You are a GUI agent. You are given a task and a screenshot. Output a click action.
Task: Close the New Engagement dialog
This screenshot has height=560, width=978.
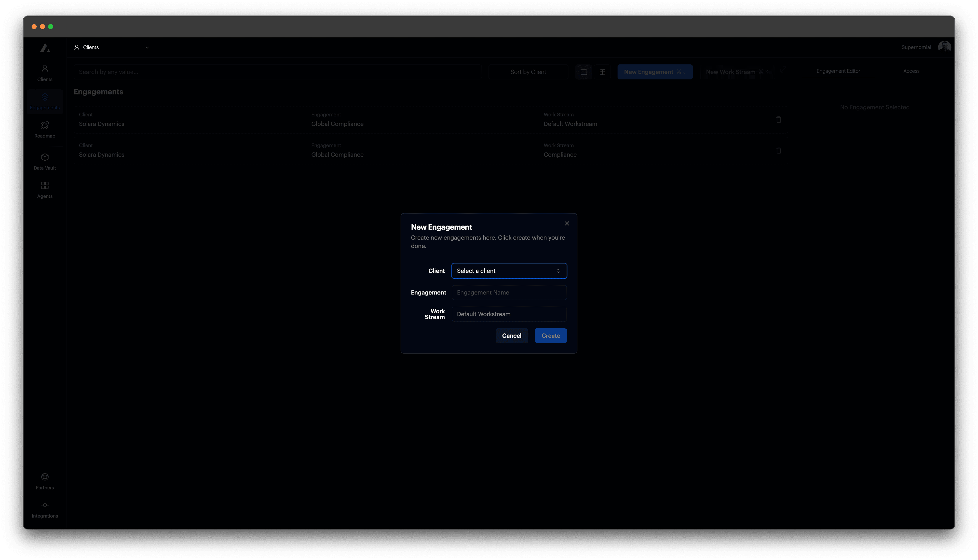(567, 223)
